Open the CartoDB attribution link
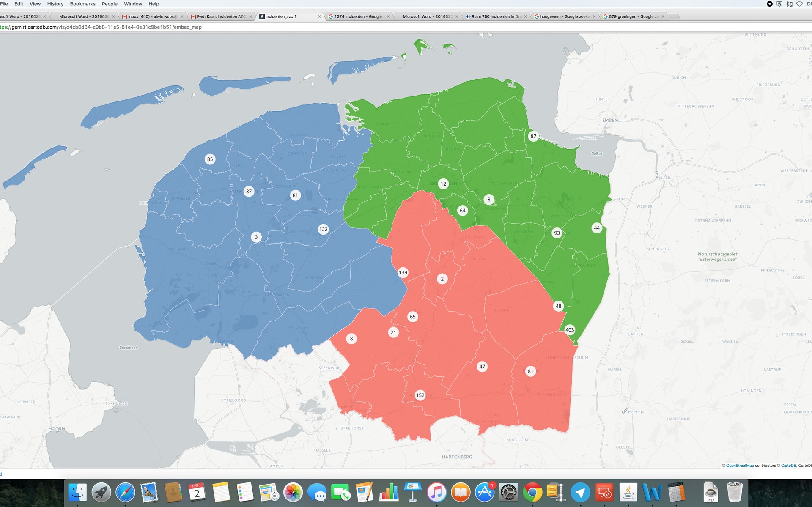The width and height of the screenshot is (812, 507). (788, 466)
